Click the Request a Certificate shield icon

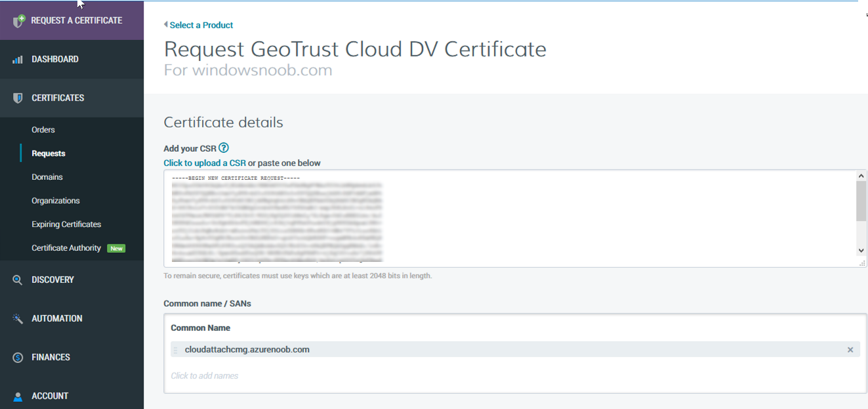click(19, 20)
